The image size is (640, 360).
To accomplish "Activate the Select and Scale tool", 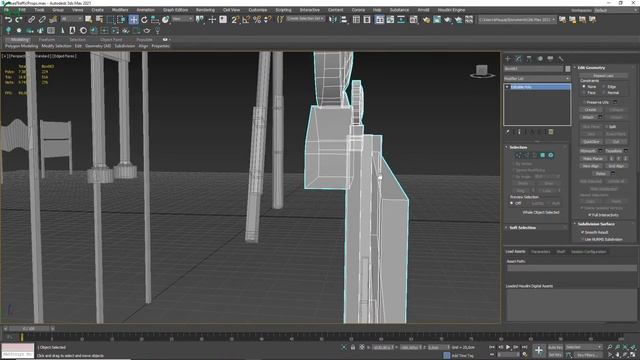I will point(155,19).
